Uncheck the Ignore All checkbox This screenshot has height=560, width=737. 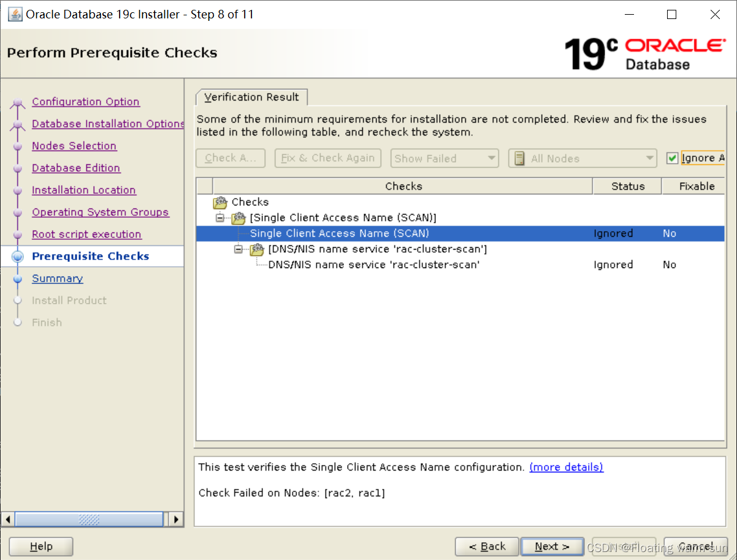[x=672, y=157]
